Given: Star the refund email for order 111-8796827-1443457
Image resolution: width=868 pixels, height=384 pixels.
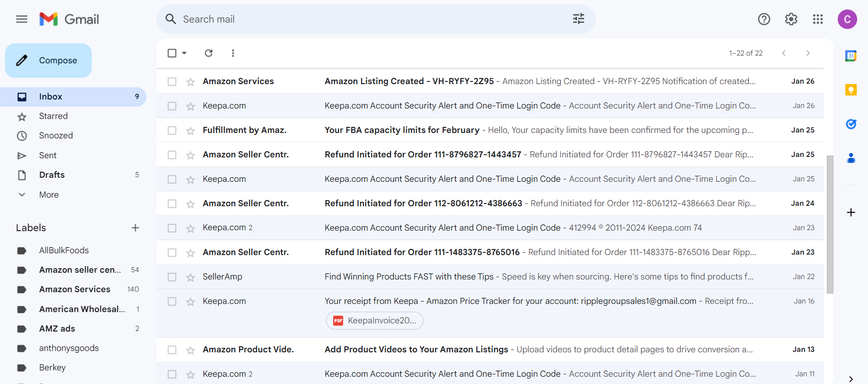Looking at the screenshot, I should 190,155.
